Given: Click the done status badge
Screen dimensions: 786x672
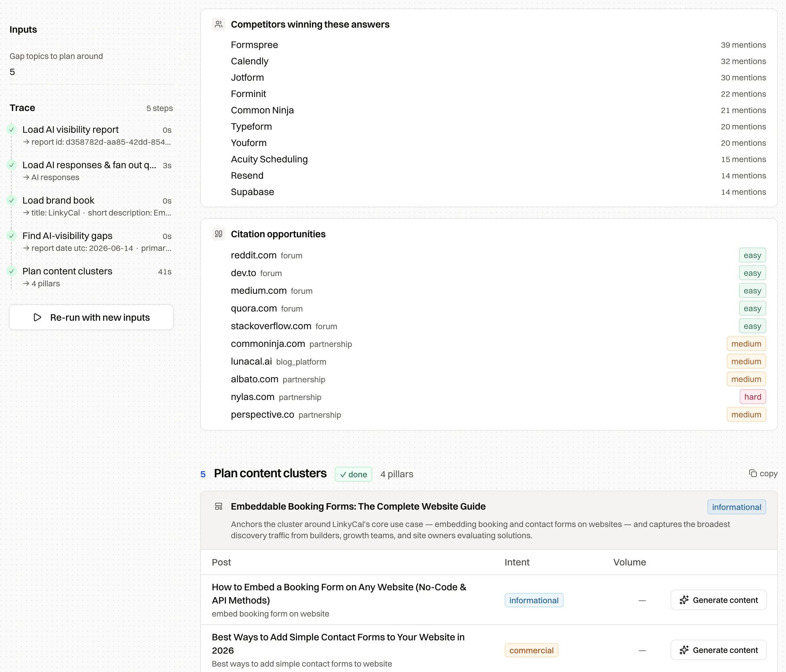Looking at the screenshot, I should (x=353, y=474).
